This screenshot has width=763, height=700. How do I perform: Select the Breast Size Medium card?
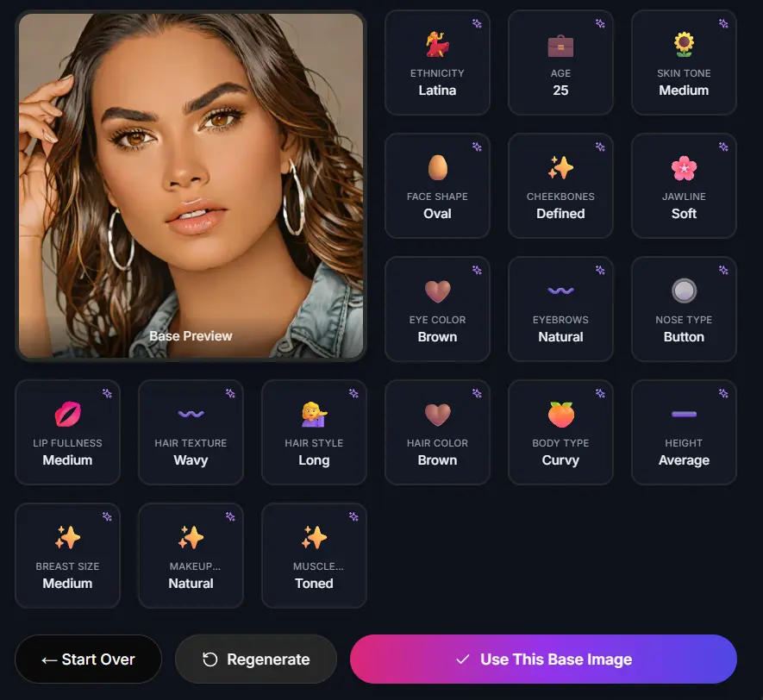(67, 555)
